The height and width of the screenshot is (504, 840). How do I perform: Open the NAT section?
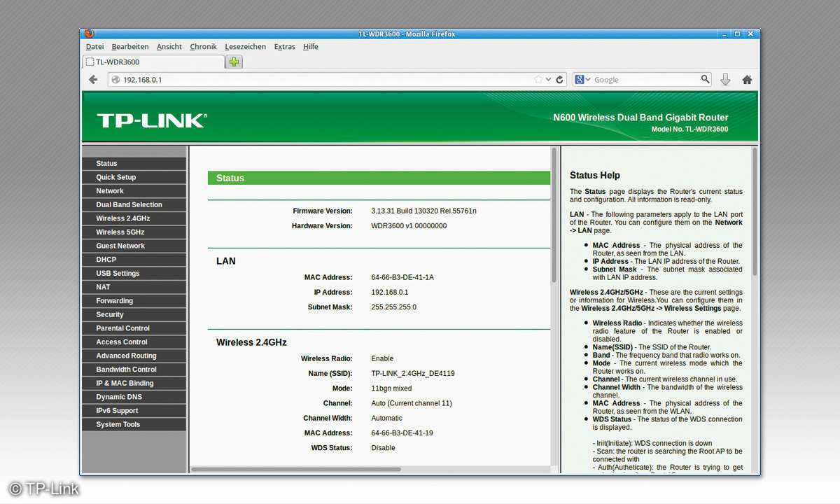point(134,287)
